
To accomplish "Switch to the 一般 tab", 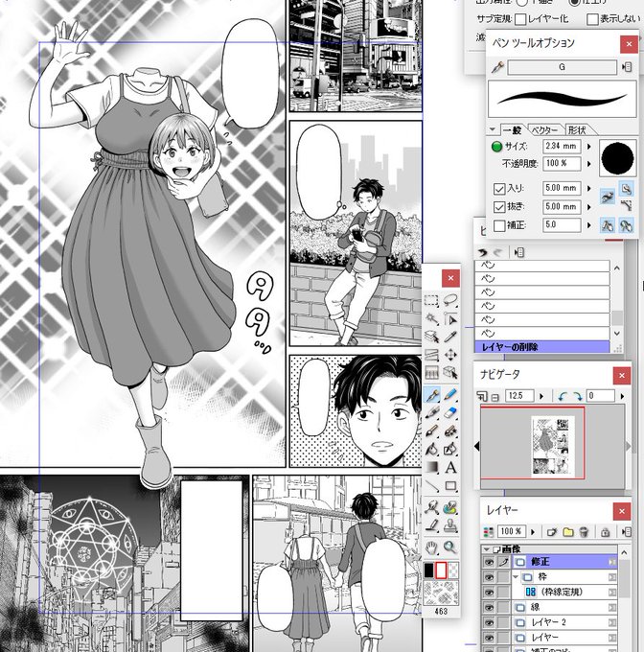I will 513,130.
